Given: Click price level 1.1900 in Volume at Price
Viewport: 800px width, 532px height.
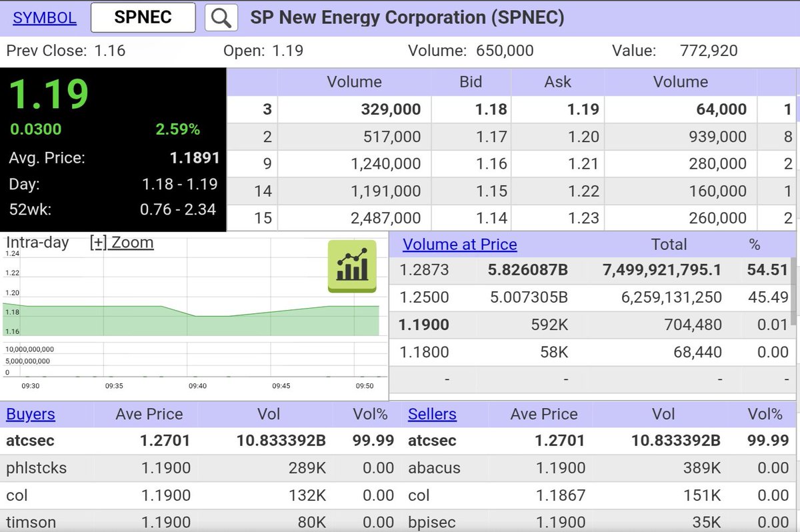Looking at the screenshot, I should [424, 325].
